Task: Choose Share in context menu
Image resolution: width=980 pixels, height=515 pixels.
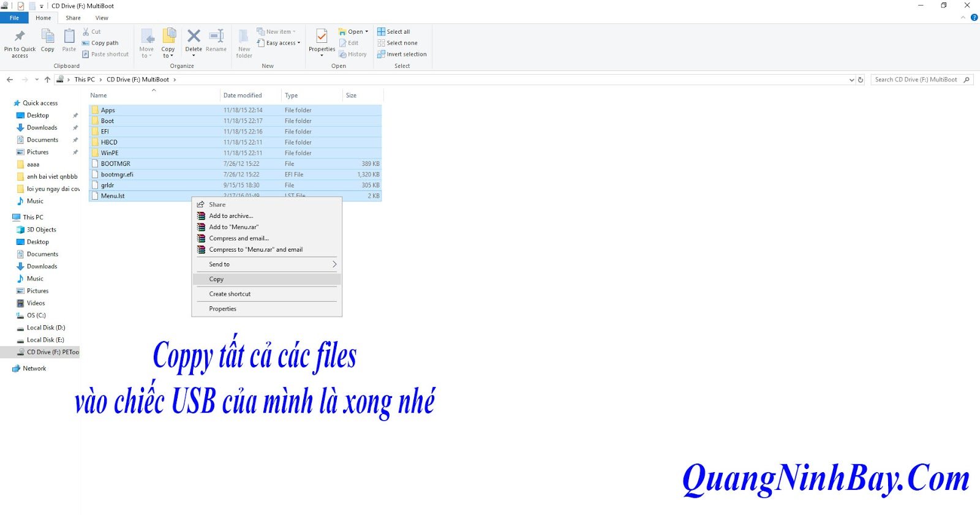Action: point(266,205)
